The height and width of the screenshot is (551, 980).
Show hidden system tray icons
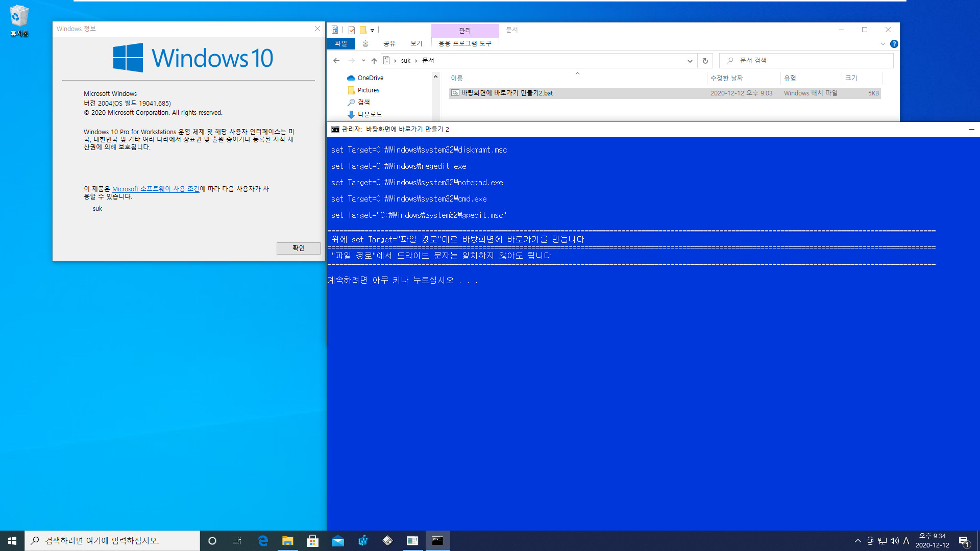click(857, 541)
